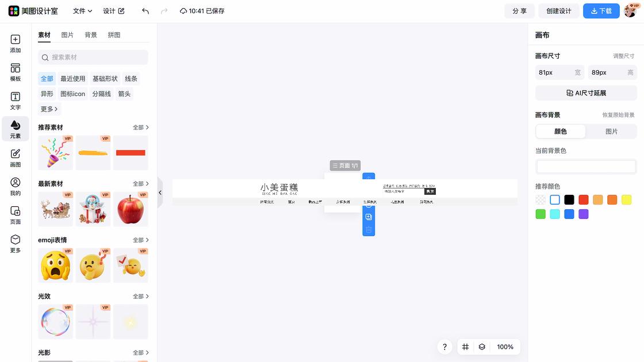Select the 全部 filter chip
Screen dimensions: 644x362
tap(47, 79)
